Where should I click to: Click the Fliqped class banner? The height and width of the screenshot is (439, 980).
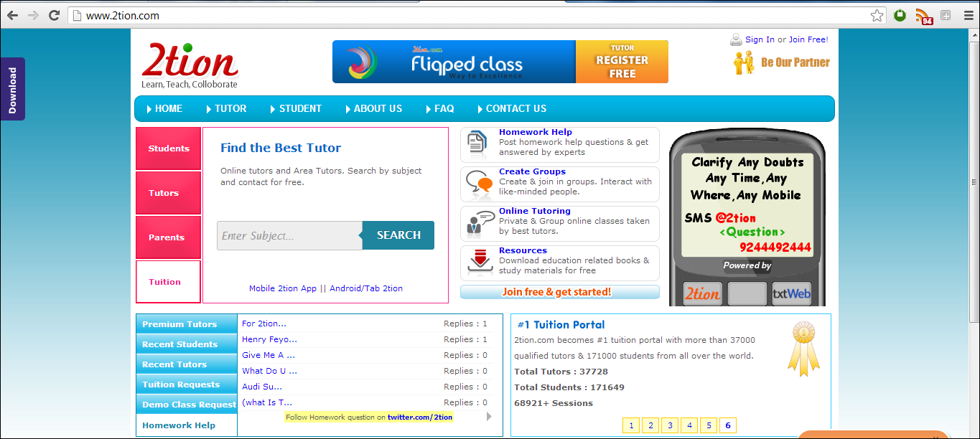click(x=454, y=62)
